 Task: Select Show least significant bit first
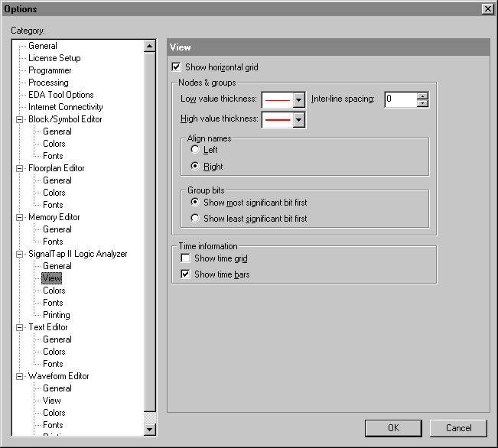point(195,219)
